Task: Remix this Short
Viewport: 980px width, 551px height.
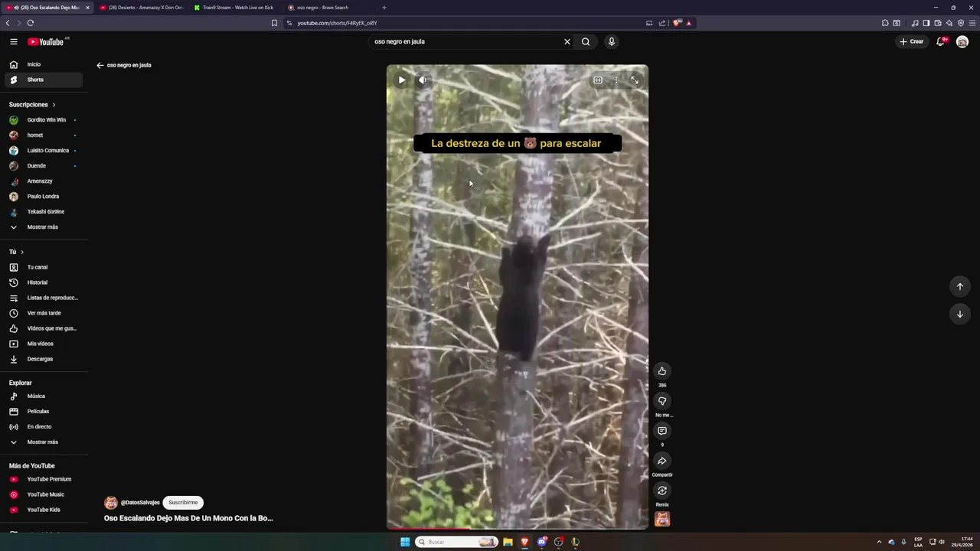Action: [662, 491]
